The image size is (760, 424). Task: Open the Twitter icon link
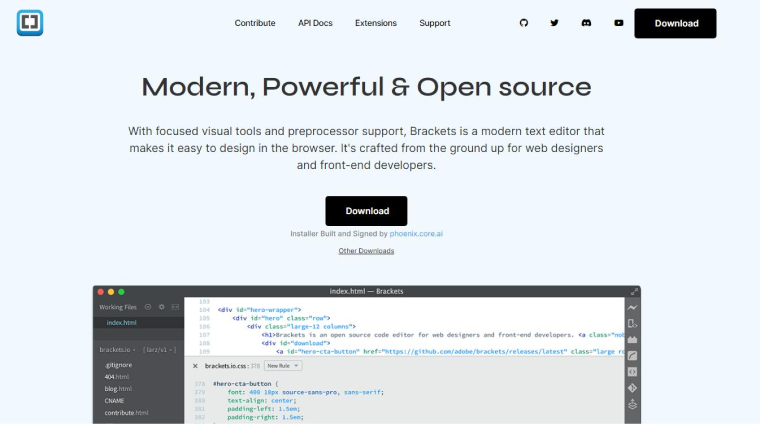(554, 23)
